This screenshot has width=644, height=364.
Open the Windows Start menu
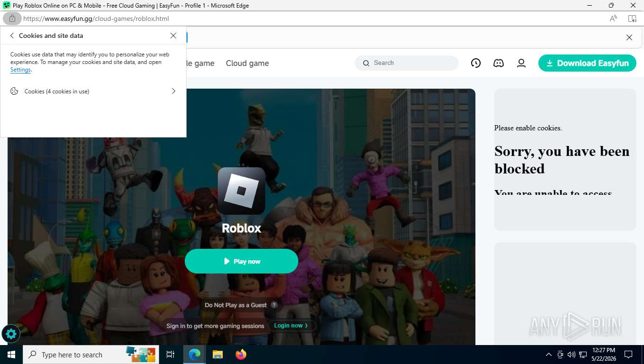tap(11, 355)
